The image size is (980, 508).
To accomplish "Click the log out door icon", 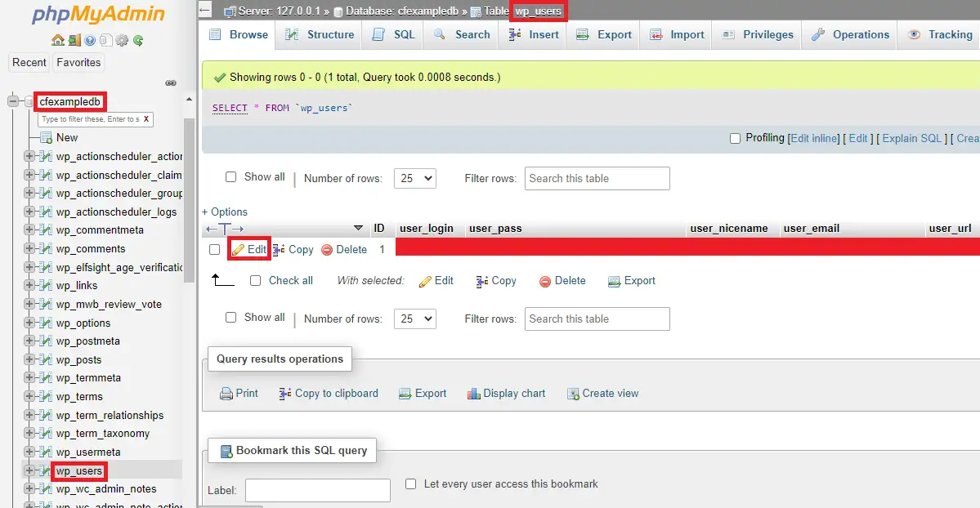I will pos(74,41).
